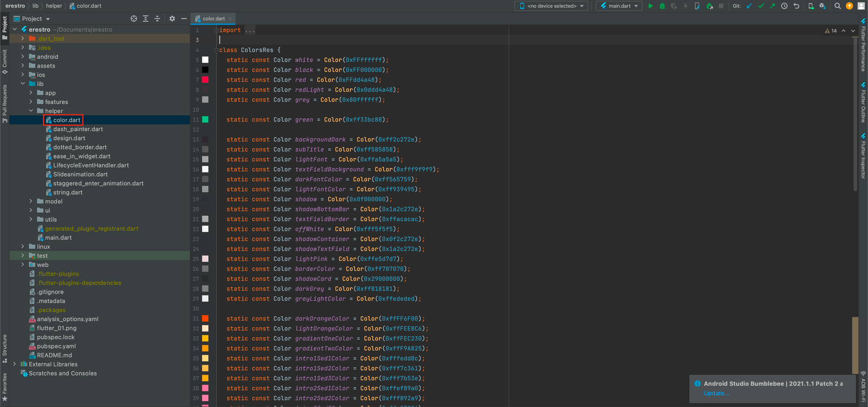The image size is (868, 407).
Task: Collapse the helper folder
Action: pos(31,111)
